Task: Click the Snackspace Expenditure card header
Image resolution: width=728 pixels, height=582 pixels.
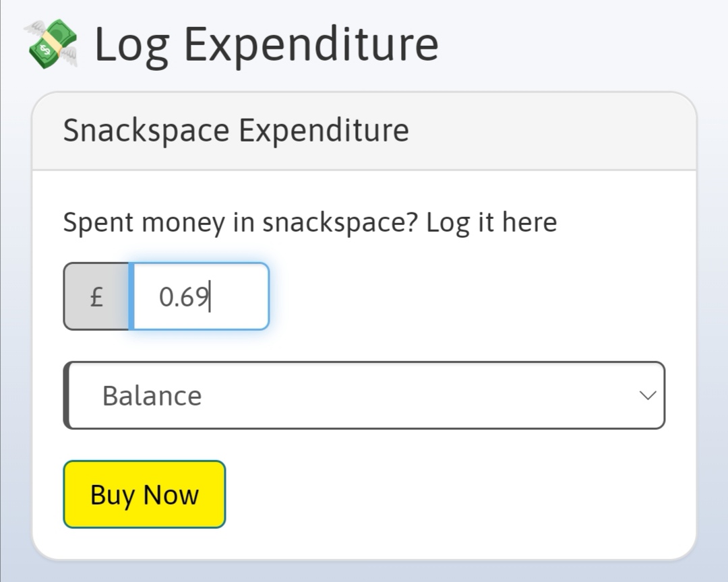Action: tap(365, 131)
